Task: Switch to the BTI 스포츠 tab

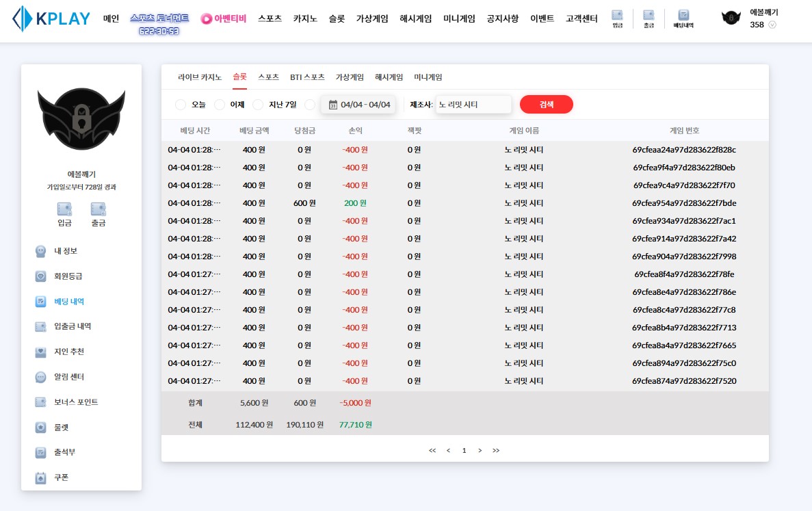Action: [307, 77]
